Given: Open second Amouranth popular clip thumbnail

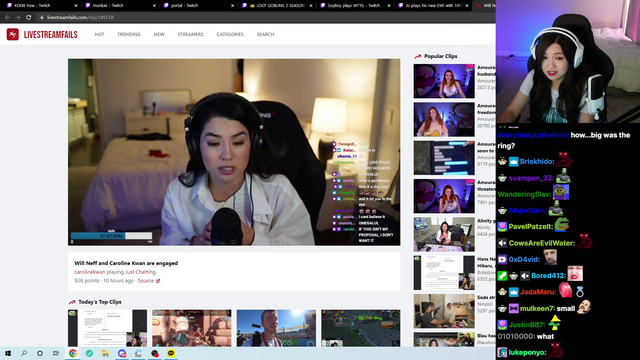Looking at the screenshot, I should click(444, 119).
